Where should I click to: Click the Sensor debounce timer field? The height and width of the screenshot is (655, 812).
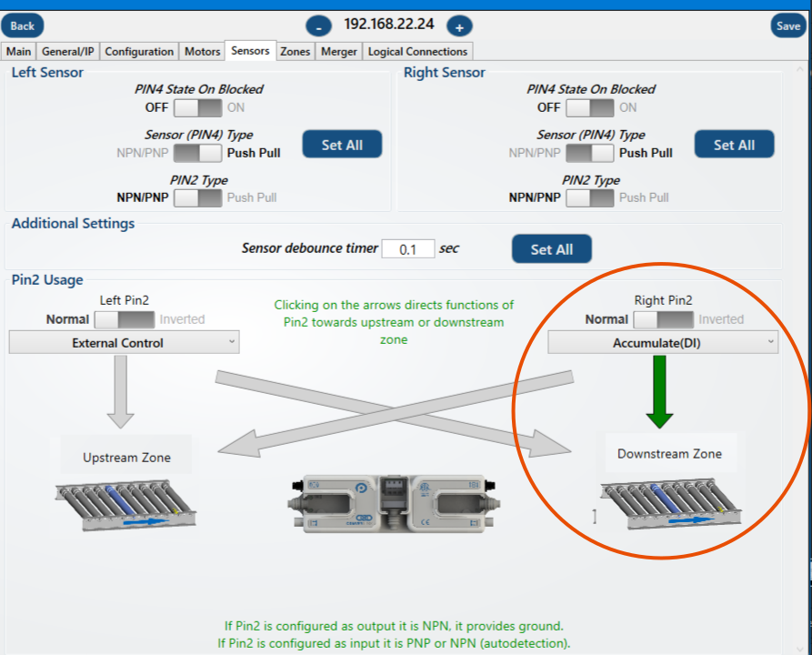(x=408, y=249)
